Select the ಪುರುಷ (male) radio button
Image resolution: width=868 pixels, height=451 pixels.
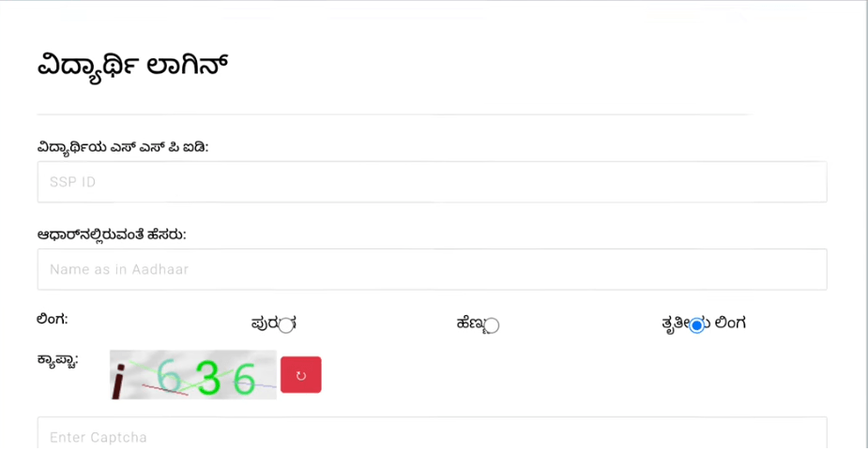click(x=286, y=325)
